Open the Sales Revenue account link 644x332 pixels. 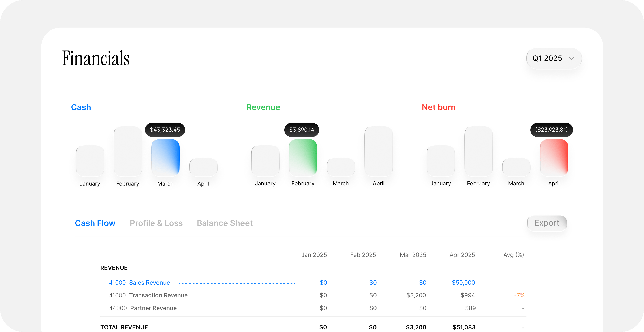[149, 283]
